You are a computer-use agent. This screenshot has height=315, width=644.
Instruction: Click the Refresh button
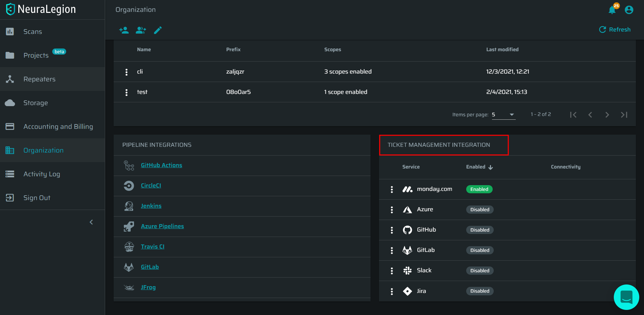[615, 29]
